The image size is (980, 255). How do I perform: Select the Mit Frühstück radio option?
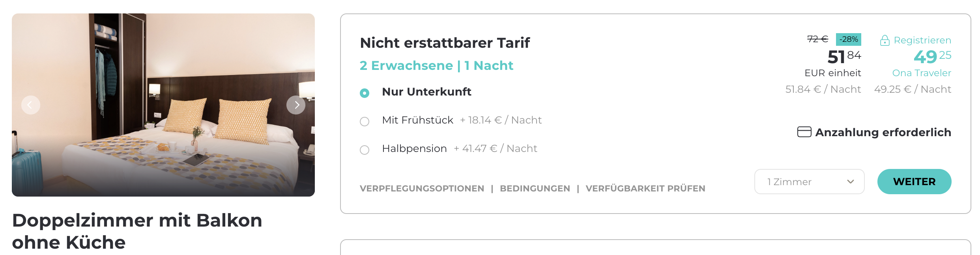pos(365,121)
